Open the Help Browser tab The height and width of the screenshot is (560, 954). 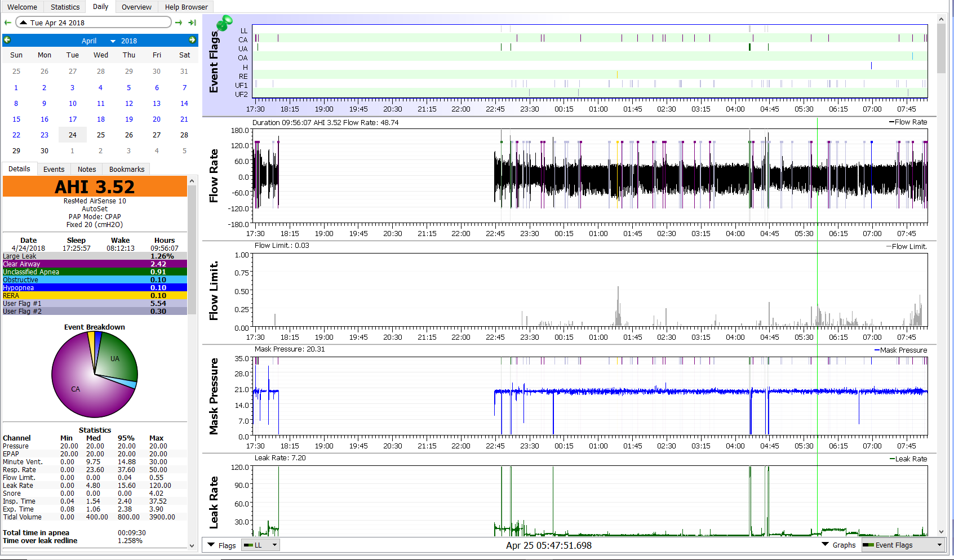pos(186,7)
